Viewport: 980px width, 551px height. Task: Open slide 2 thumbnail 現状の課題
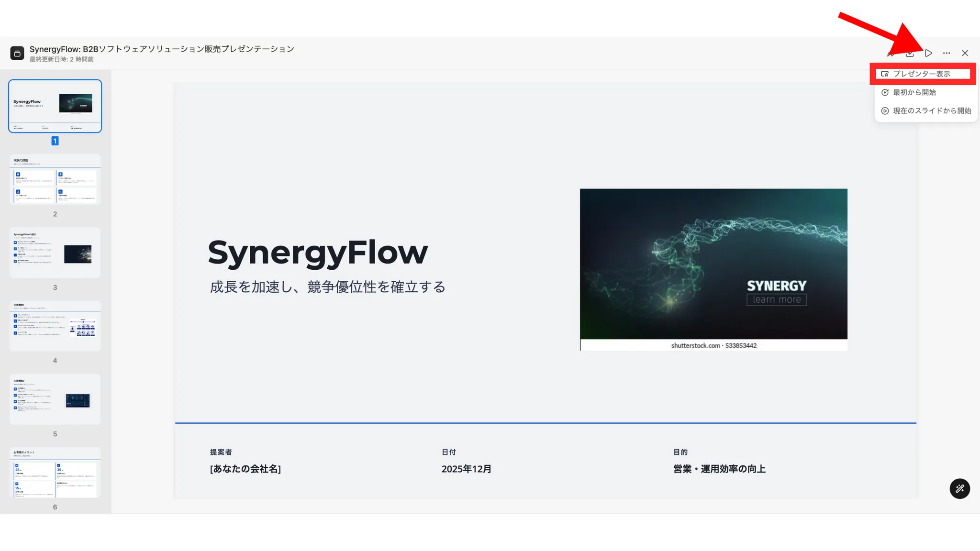point(55,179)
